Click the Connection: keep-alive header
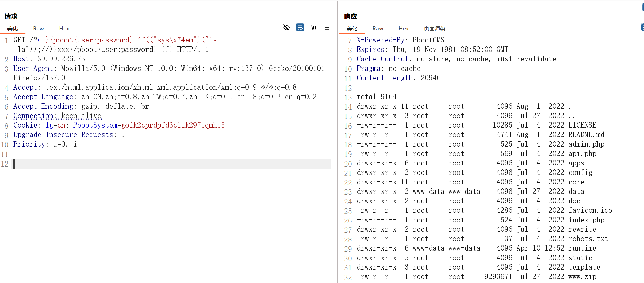 57,116
